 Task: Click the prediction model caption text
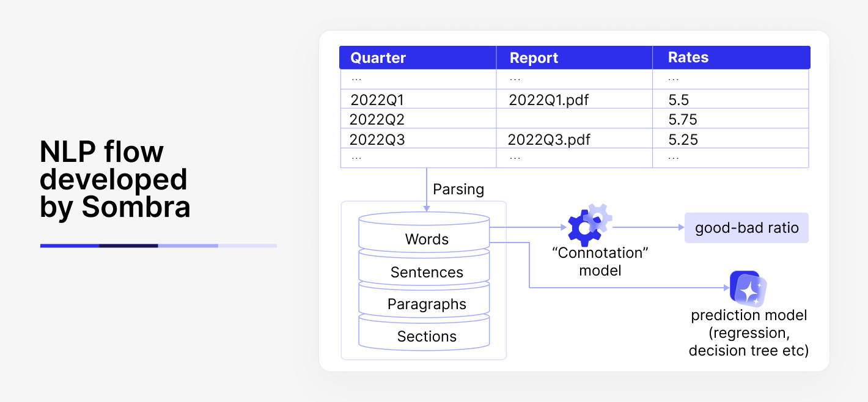[749, 333]
